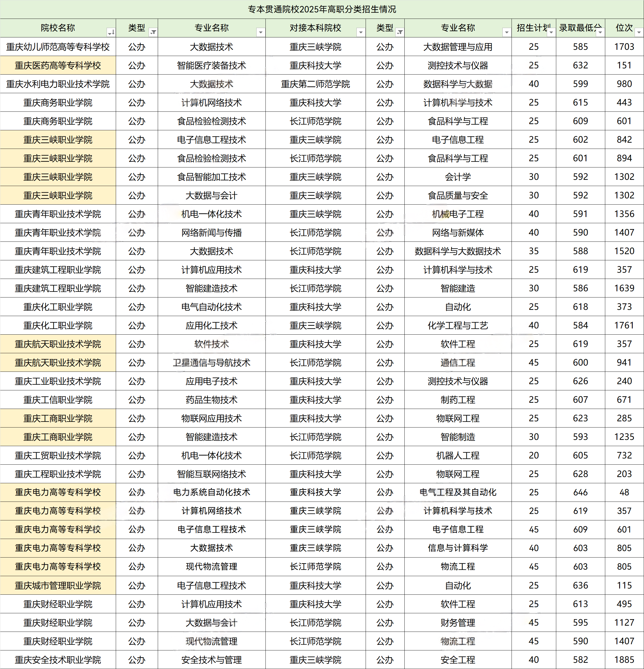
Task: Open 招生计划 column filter arrow
Action: 551,32
